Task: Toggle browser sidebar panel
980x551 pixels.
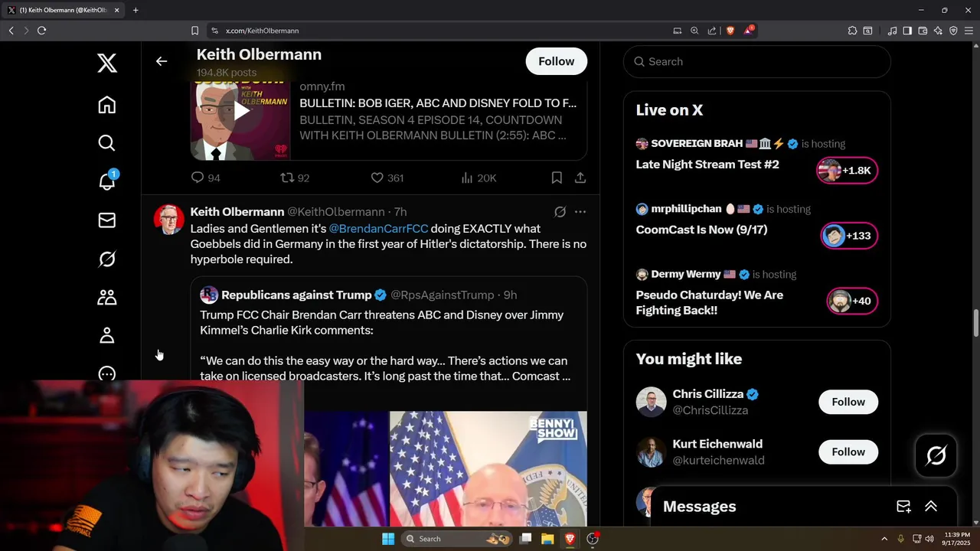Action: tap(907, 31)
